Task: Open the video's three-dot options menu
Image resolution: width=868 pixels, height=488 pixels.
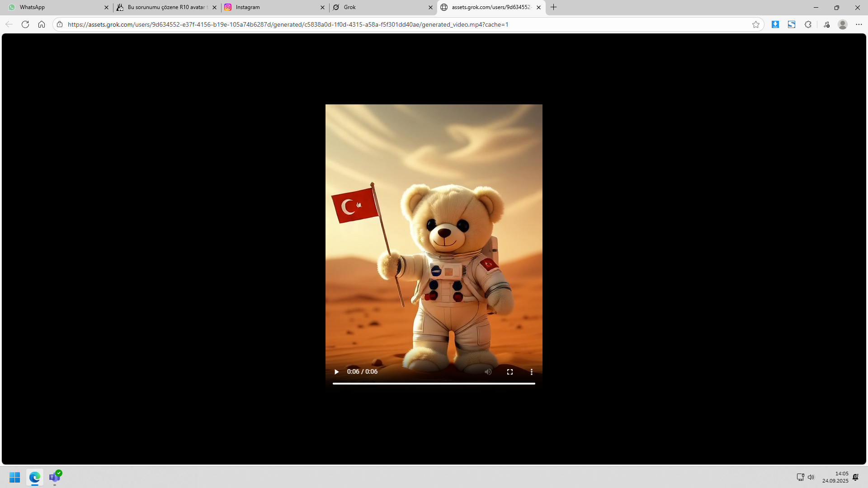Action: (x=532, y=372)
